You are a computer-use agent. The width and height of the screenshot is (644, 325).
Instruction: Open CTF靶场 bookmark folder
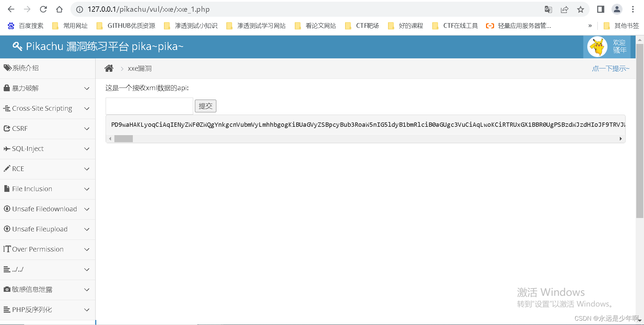[x=362, y=26]
